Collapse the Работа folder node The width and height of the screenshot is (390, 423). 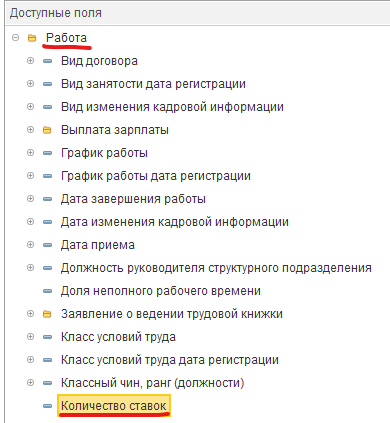15,38
